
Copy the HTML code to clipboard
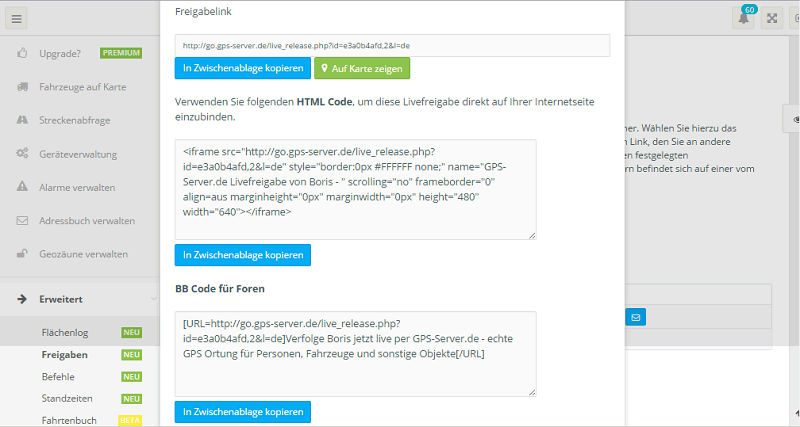tap(243, 255)
